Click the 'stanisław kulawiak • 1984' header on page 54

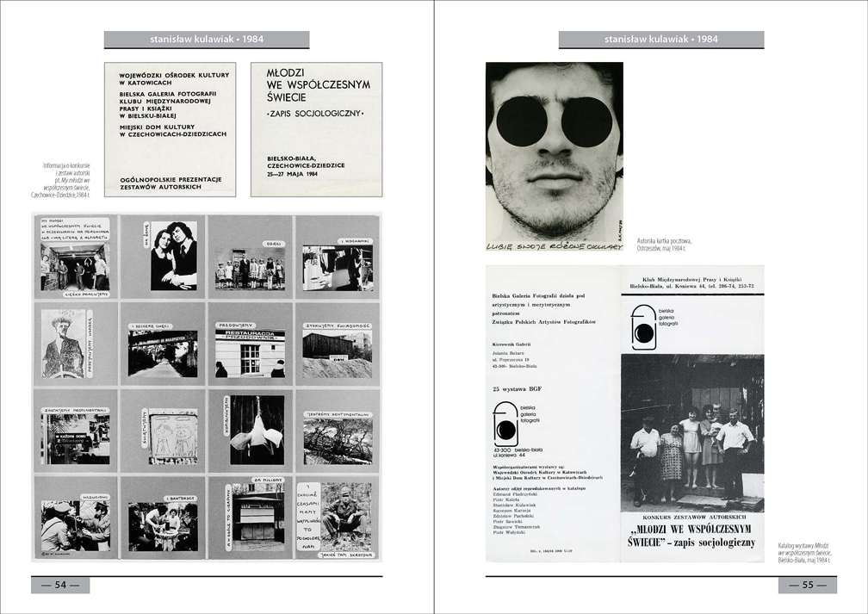point(207,40)
